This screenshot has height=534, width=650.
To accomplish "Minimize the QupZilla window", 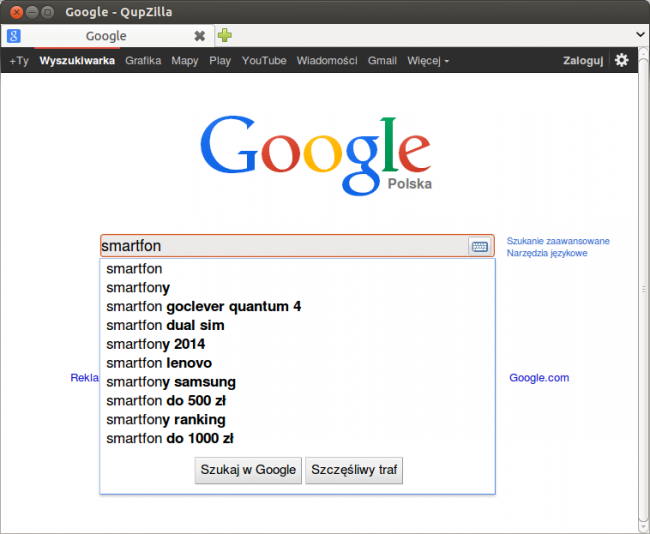I will point(32,12).
